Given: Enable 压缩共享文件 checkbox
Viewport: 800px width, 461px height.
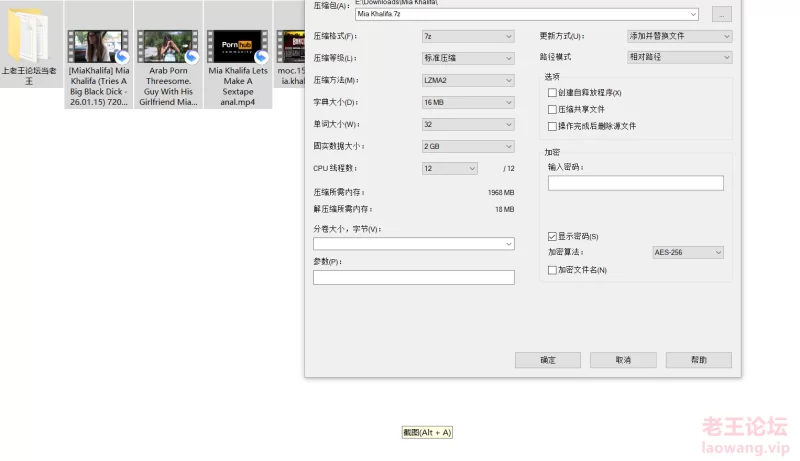Looking at the screenshot, I should pyautogui.click(x=552, y=110).
